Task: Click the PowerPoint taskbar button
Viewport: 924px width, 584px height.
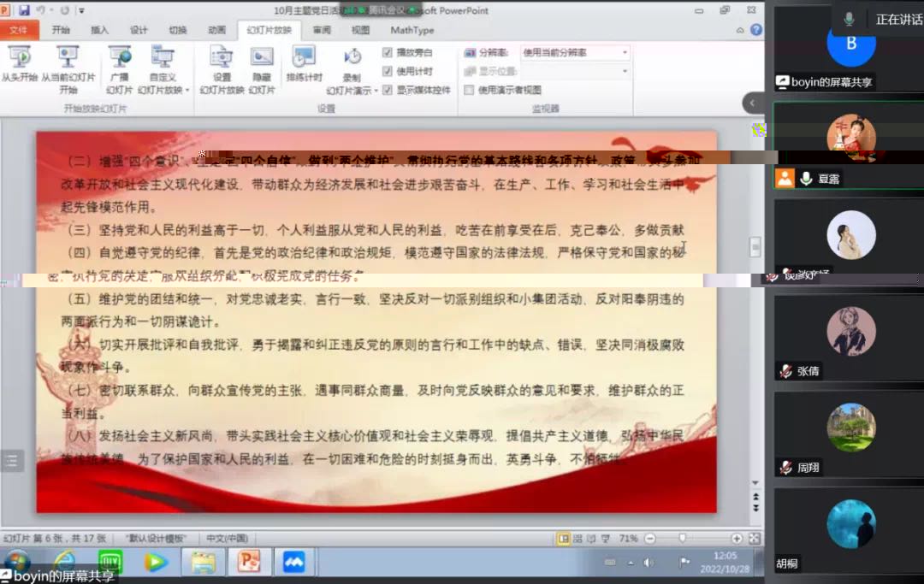Action: click(x=249, y=563)
